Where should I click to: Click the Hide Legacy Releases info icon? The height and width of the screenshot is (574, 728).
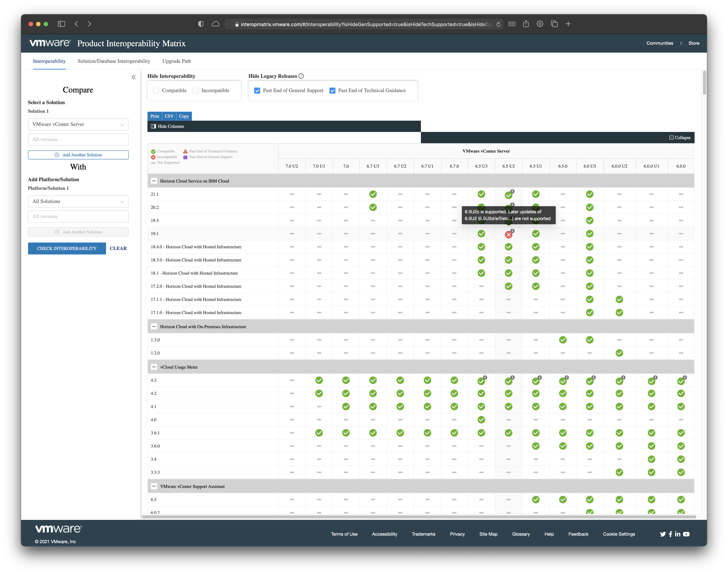301,76
